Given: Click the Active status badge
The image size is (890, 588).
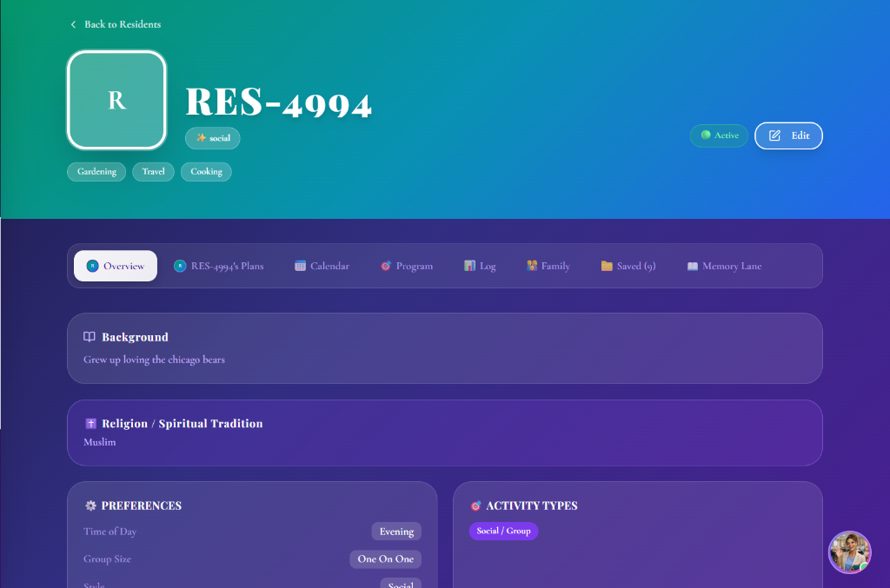Looking at the screenshot, I should 719,135.
